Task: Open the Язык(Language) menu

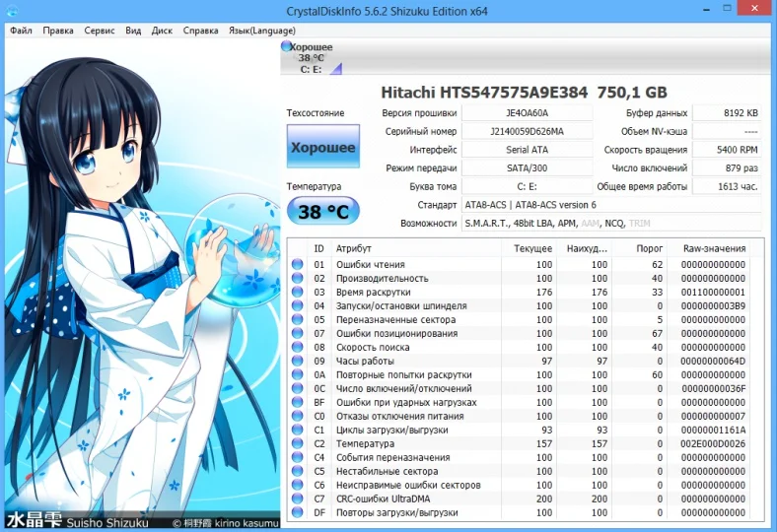Action: [x=261, y=31]
